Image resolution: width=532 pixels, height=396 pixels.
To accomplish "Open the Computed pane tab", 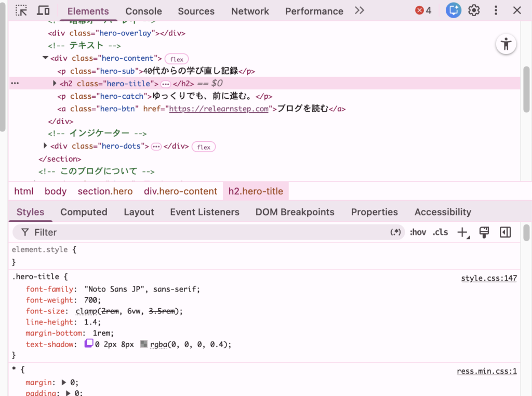I will 84,212.
